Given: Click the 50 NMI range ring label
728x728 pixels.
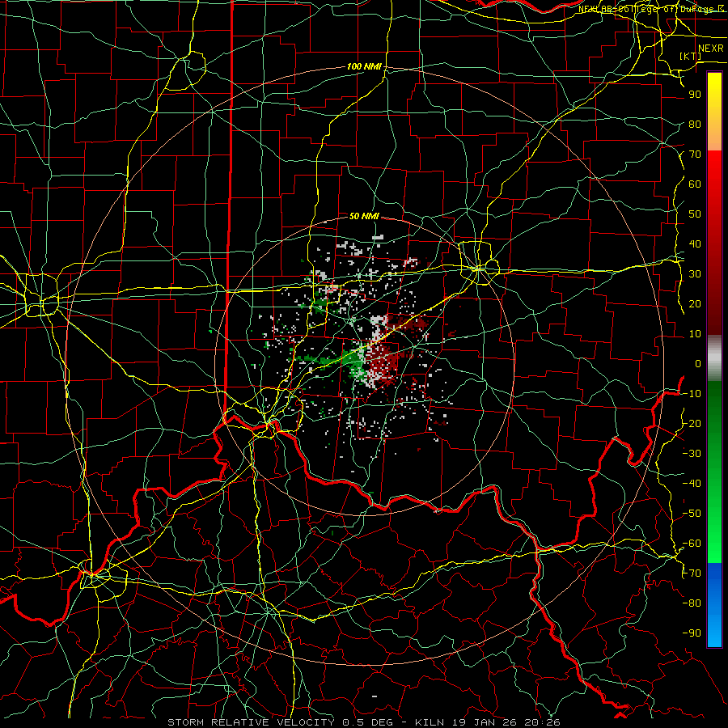Looking at the screenshot, I should (x=364, y=216).
